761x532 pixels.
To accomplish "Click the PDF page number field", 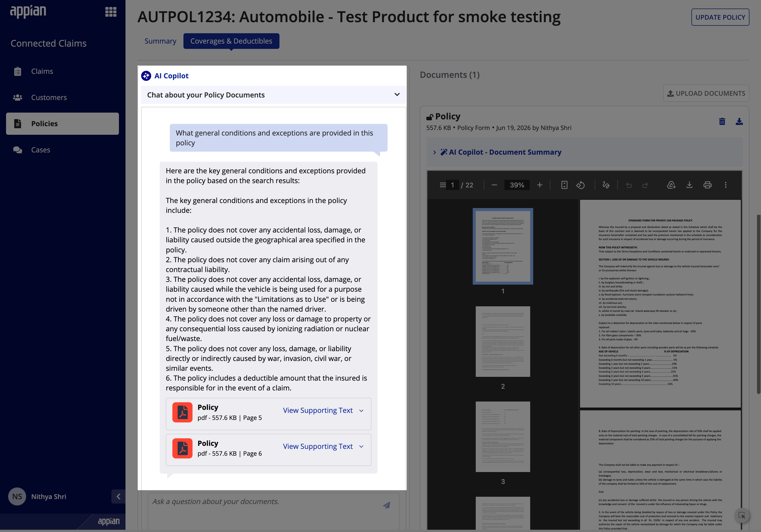I will tap(452, 185).
